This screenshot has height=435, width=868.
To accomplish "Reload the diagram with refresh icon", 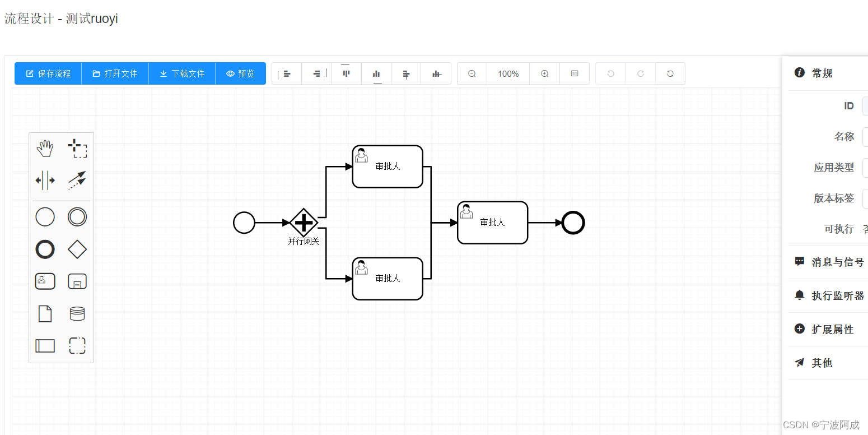I will click(x=670, y=73).
